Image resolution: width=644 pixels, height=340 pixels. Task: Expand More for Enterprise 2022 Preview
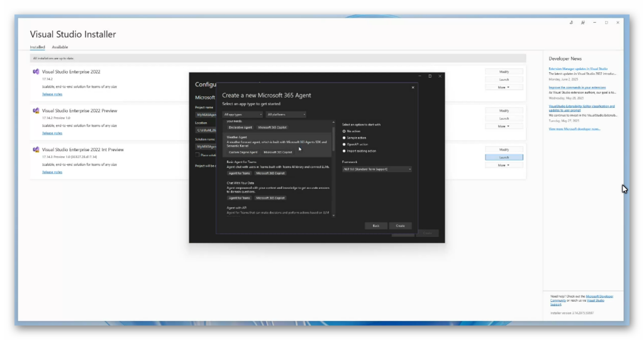tap(504, 126)
